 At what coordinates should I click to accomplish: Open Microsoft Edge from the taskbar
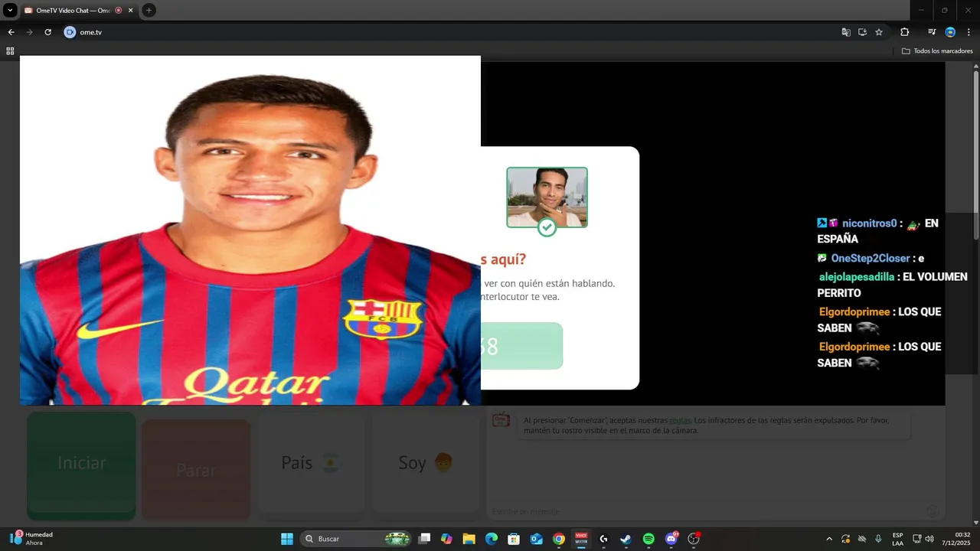pos(492,539)
